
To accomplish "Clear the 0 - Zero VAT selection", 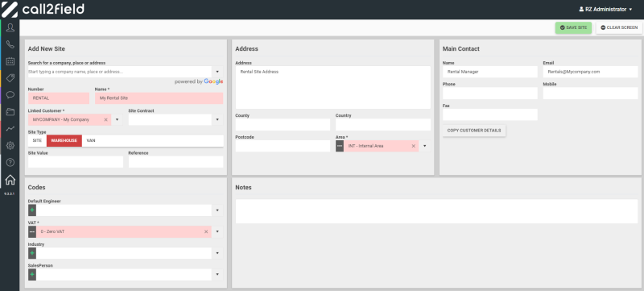I will pos(206,232).
